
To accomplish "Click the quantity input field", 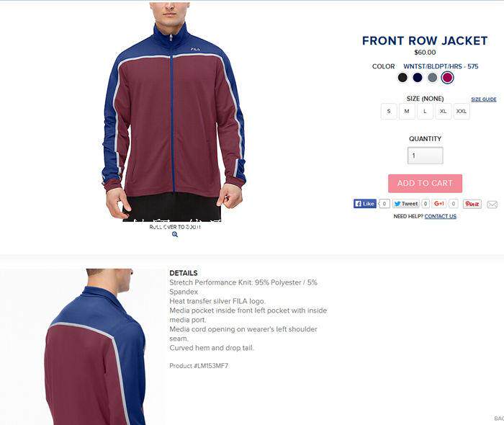I will (425, 156).
